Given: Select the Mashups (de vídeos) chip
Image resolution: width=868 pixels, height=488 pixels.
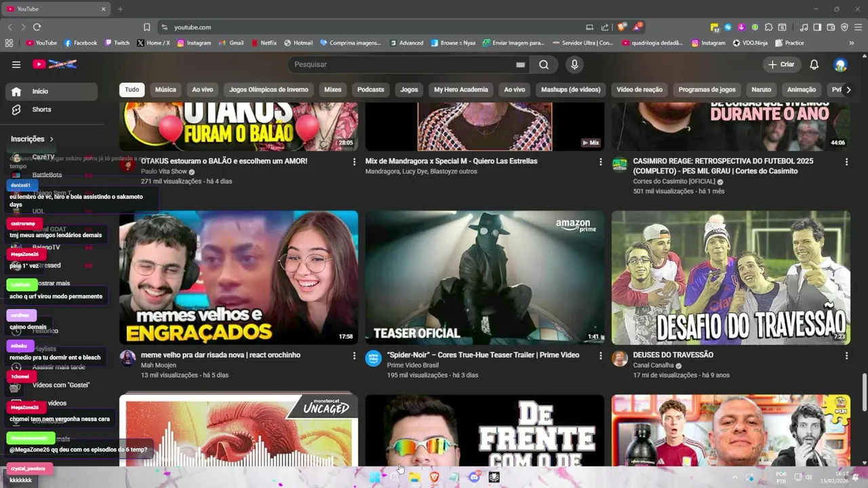Looking at the screenshot, I should [x=571, y=89].
